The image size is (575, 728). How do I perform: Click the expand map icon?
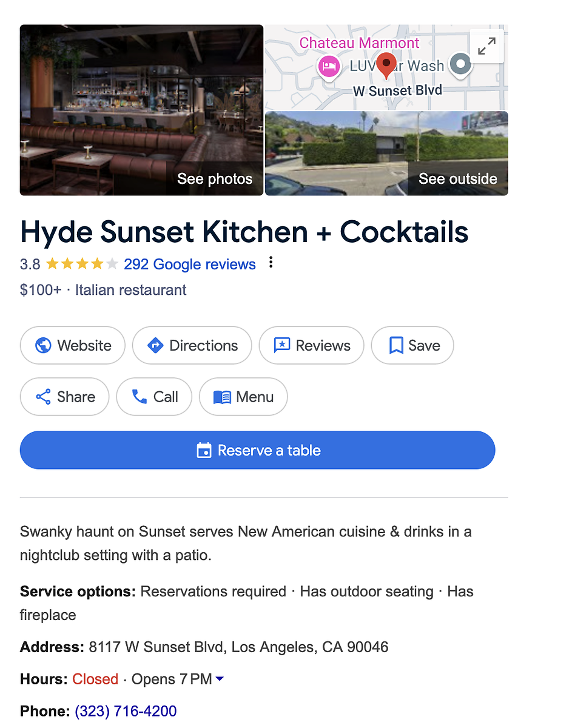pos(486,46)
